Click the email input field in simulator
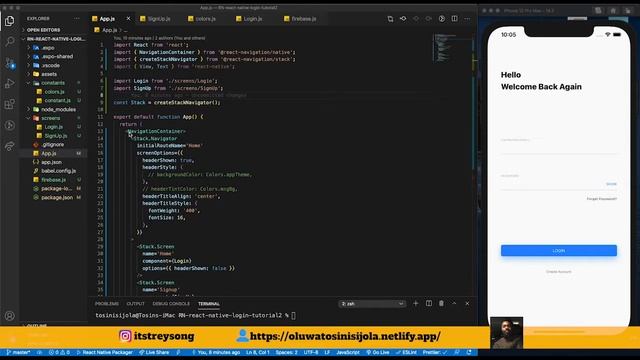This screenshot has height=360, width=640. click(558, 145)
